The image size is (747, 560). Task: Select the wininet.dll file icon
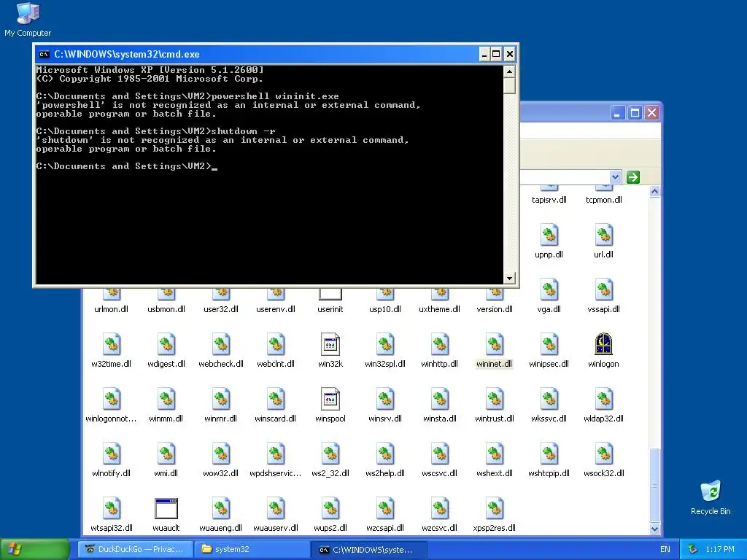coord(494,344)
